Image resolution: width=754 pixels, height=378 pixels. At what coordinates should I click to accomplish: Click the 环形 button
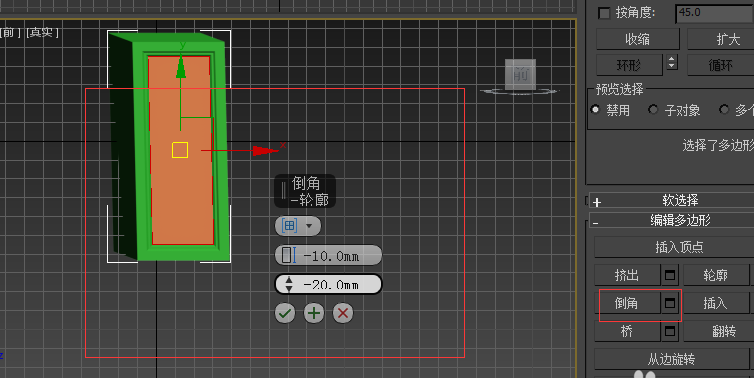pyautogui.click(x=629, y=65)
